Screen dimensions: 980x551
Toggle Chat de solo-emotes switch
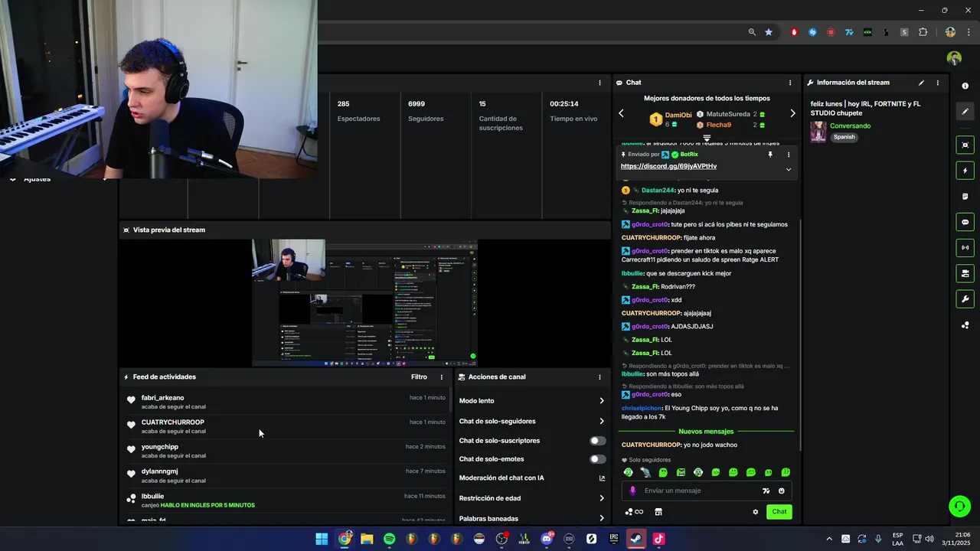coord(597,459)
